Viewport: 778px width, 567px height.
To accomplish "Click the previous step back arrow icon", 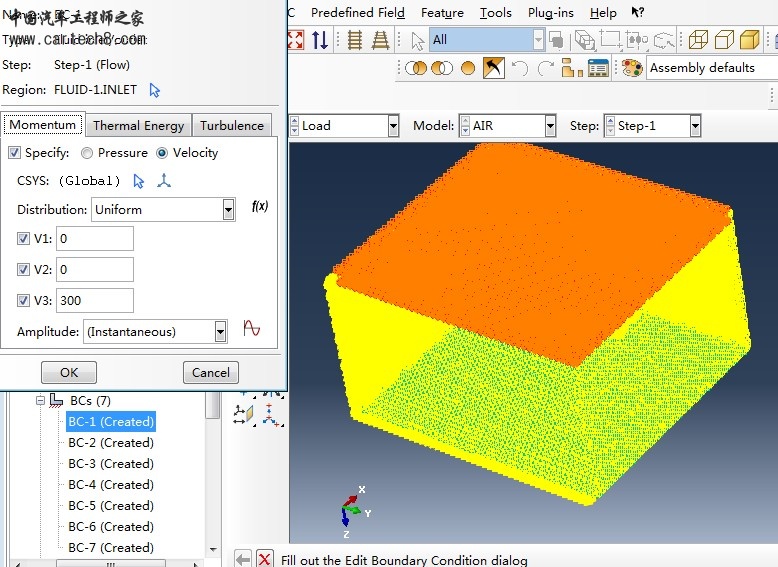I will click(x=243, y=559).
